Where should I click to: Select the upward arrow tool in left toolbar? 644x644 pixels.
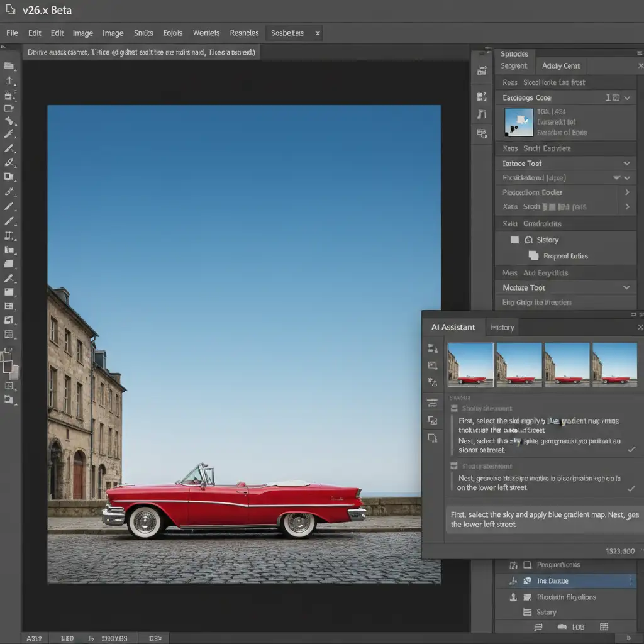click(x=9, y=80)
